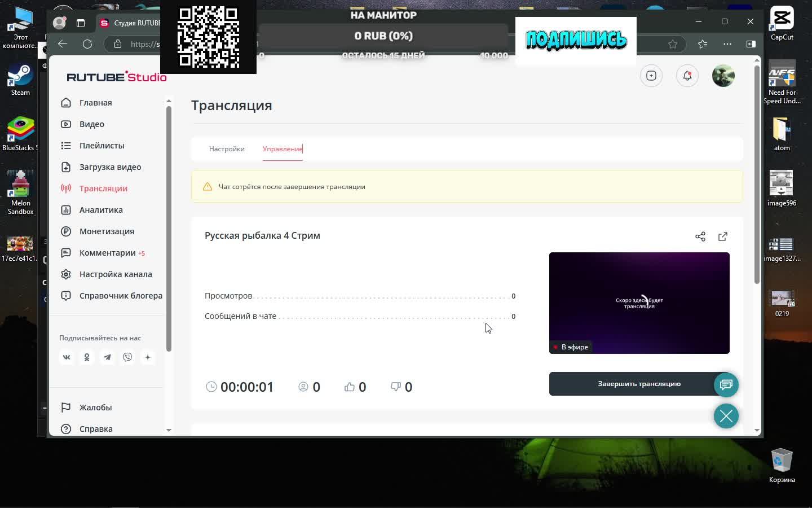Image resolution: width=812 pixels, height=508 pixels.
Task: Click the stream preview thumbnail
Action: click(639, 303)
